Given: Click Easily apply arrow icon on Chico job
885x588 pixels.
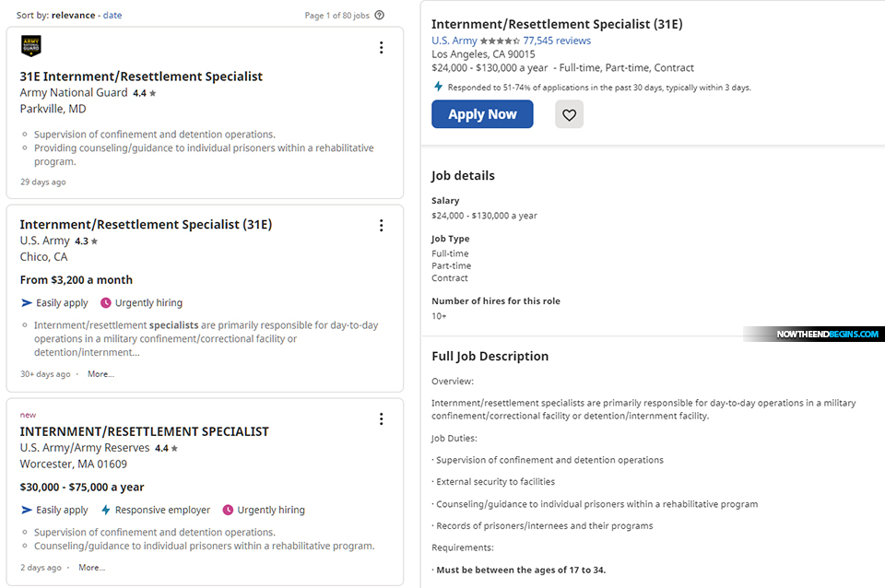Looking at the screenshot, I should (27, 302).
